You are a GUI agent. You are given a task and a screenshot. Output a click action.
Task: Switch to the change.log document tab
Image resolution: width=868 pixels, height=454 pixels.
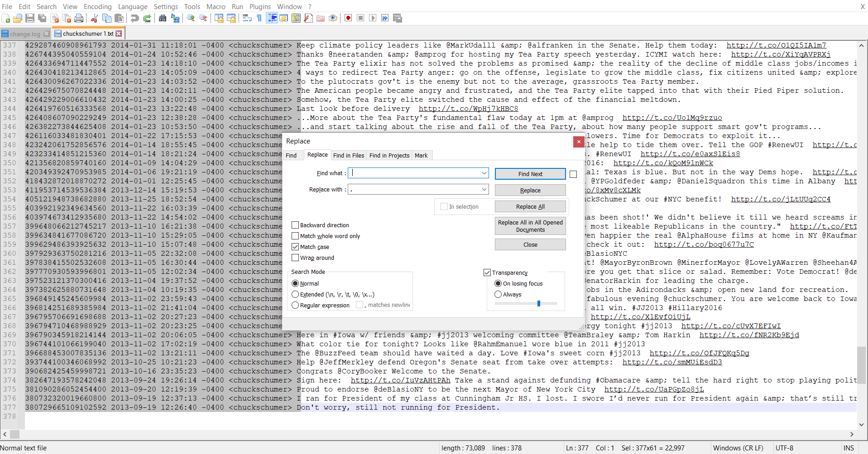click(25, 34)
